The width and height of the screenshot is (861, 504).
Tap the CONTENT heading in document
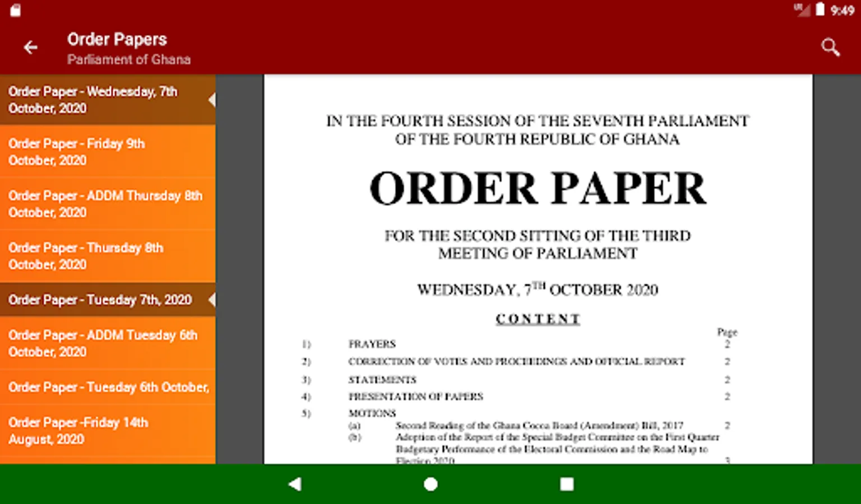point(538,319)
